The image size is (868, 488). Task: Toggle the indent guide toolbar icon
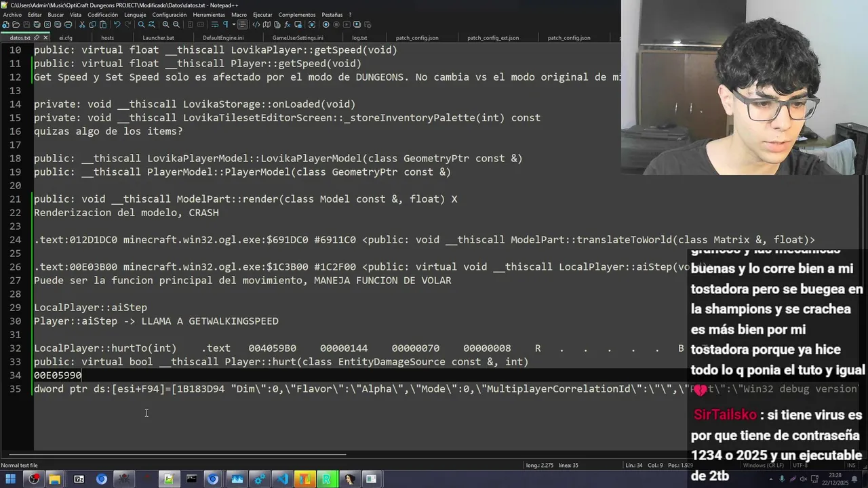pyautogui.click(x=243, y=24)
